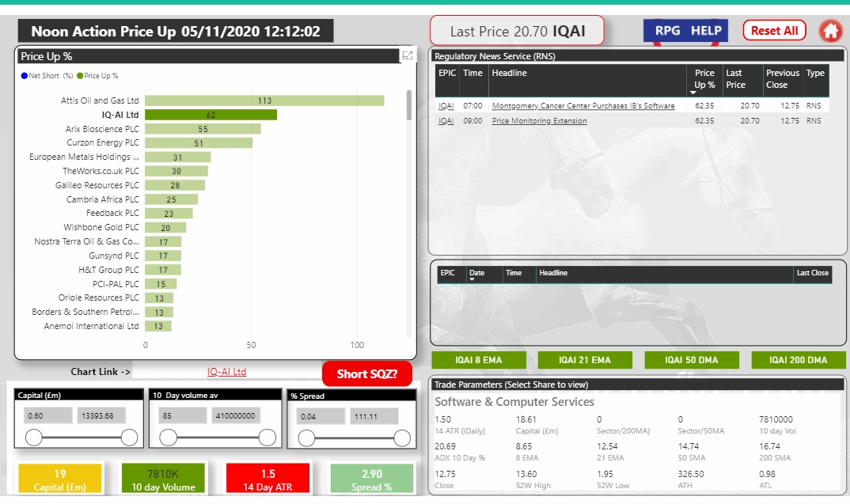Click the red Short SQZ? button
This screenshot has width=850, height=504.
pos(367,374)
